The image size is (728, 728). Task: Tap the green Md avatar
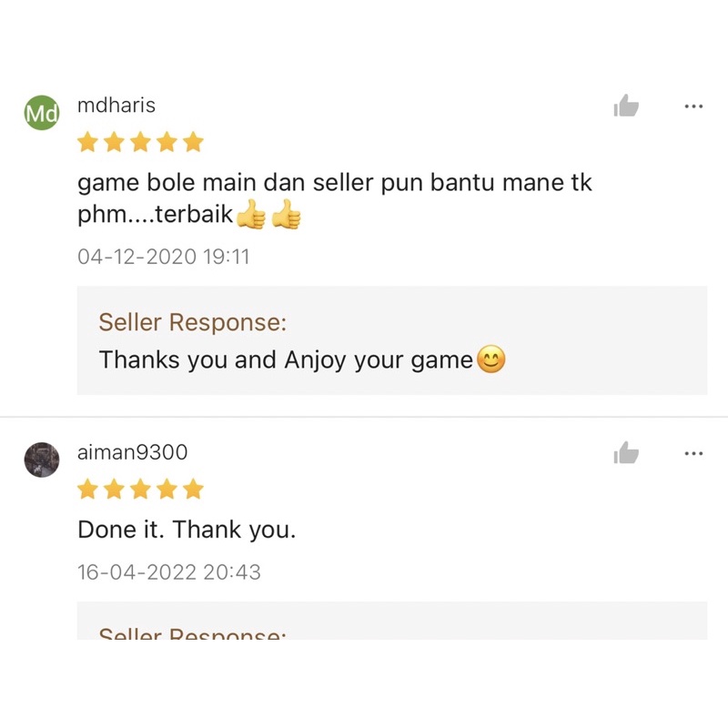42,112
